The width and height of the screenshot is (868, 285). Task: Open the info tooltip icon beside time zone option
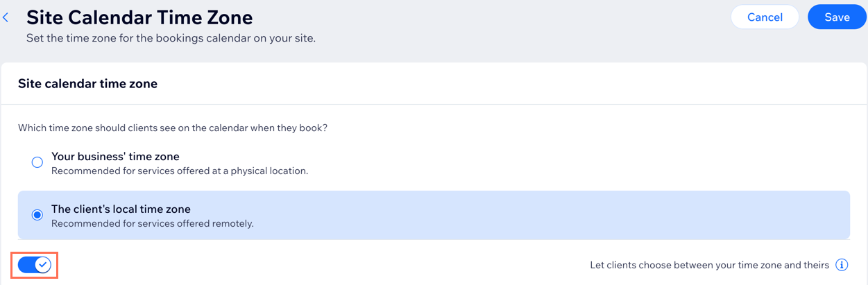(x=842, y=265)
